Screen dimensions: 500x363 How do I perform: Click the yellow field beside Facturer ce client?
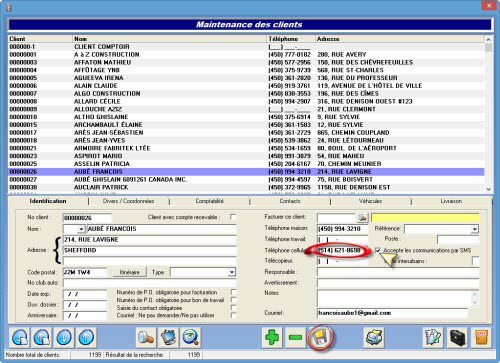(425, 218)
